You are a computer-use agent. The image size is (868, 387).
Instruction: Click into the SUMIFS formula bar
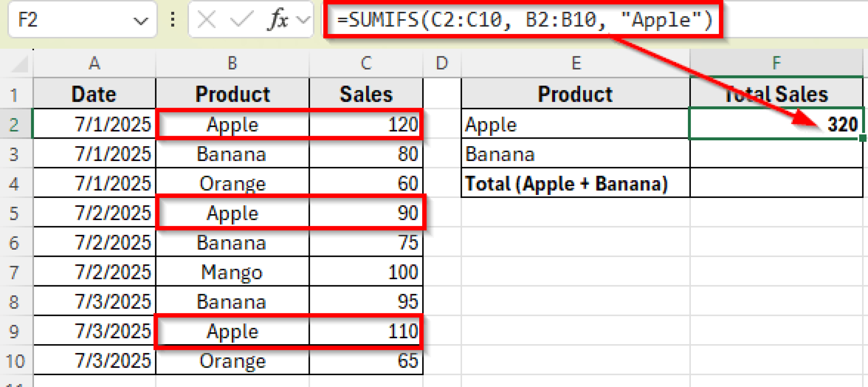pyautogui.click(x=524, y=20)
